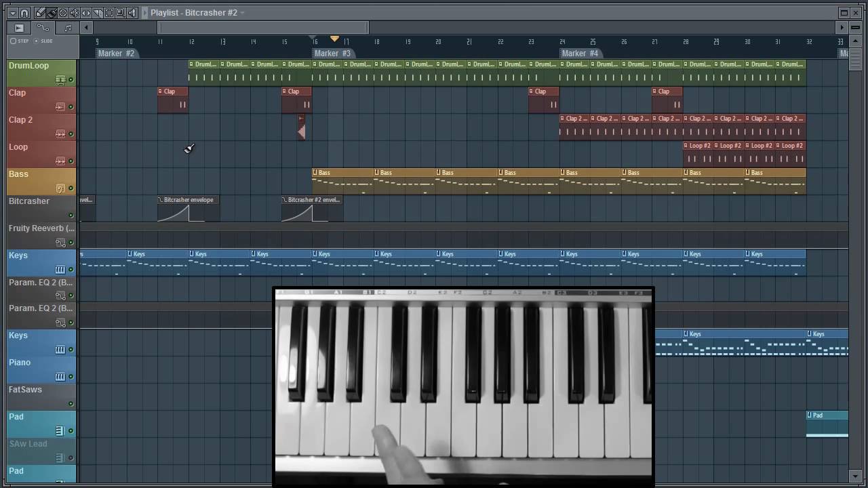Select the Delete tool
868x488 pixels.
pyautogui.click(x=63, y=13)
